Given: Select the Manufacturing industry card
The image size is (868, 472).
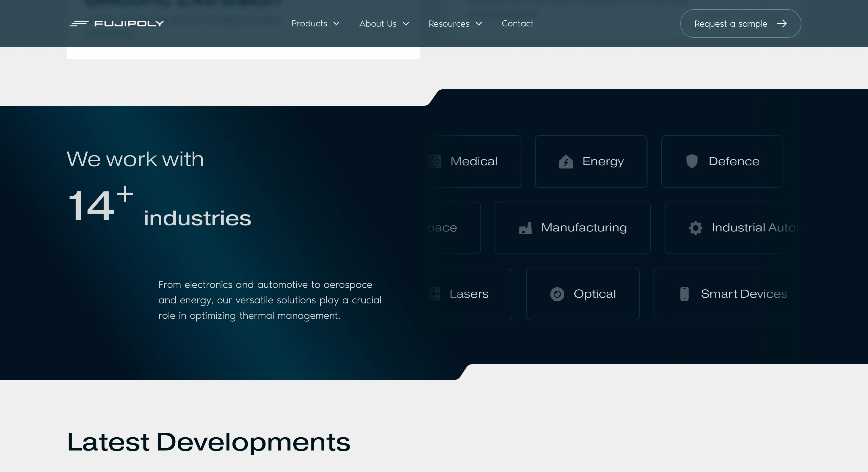Looking at the screenshot, I should point(572,228).
